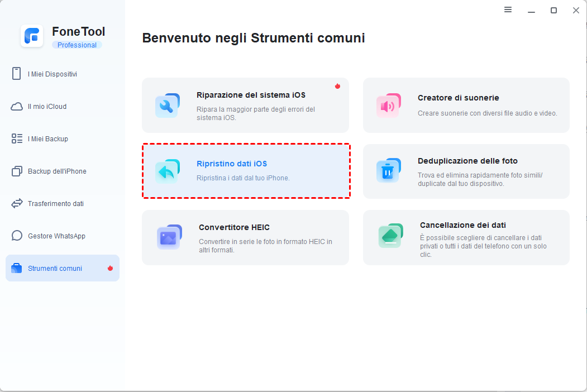Viewport: 587px width, 392px height.
Task: Click the red flame badge on Riparazione card
Action: [337, 86]
